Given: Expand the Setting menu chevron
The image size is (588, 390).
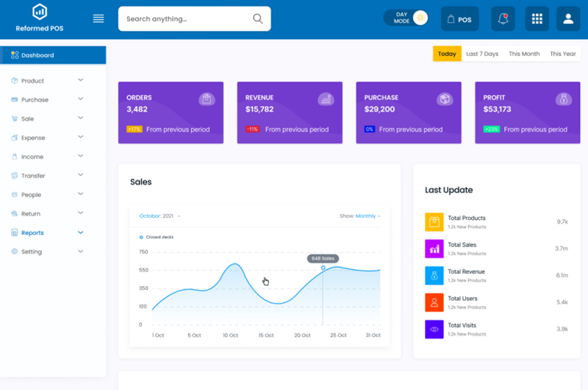Looking at the screenshot, I should 80,251.
